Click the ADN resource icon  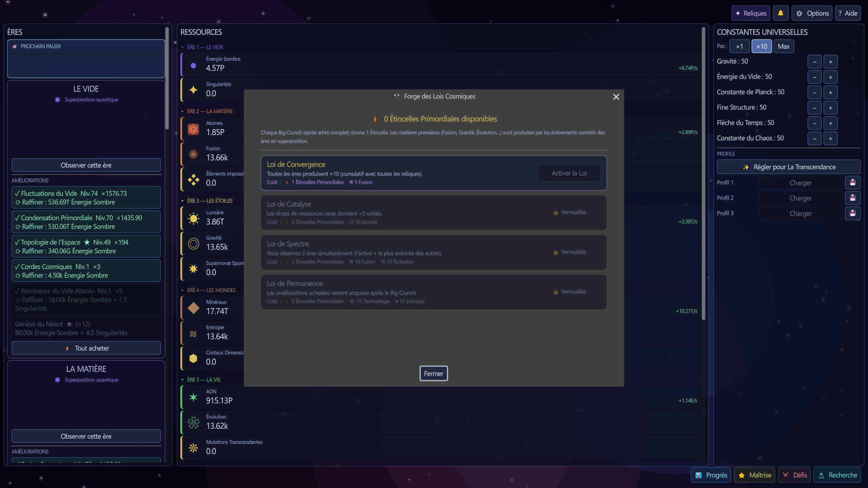click(x=193, y=398)
